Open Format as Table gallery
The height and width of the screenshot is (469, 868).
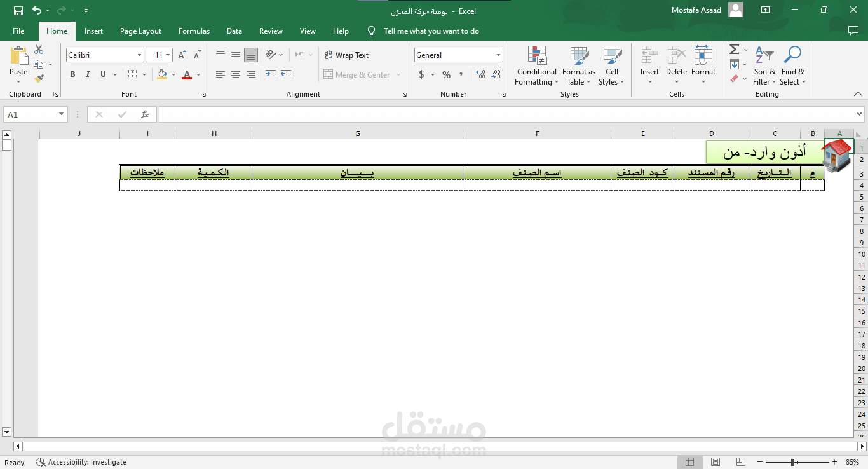click(579, 66)
